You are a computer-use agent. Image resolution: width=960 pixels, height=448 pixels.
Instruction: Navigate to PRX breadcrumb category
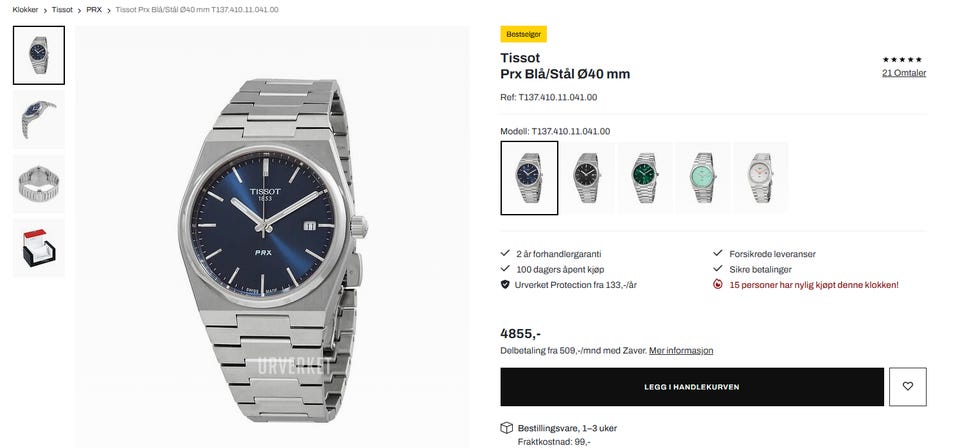pyautogui.click(x=94, y=10)
